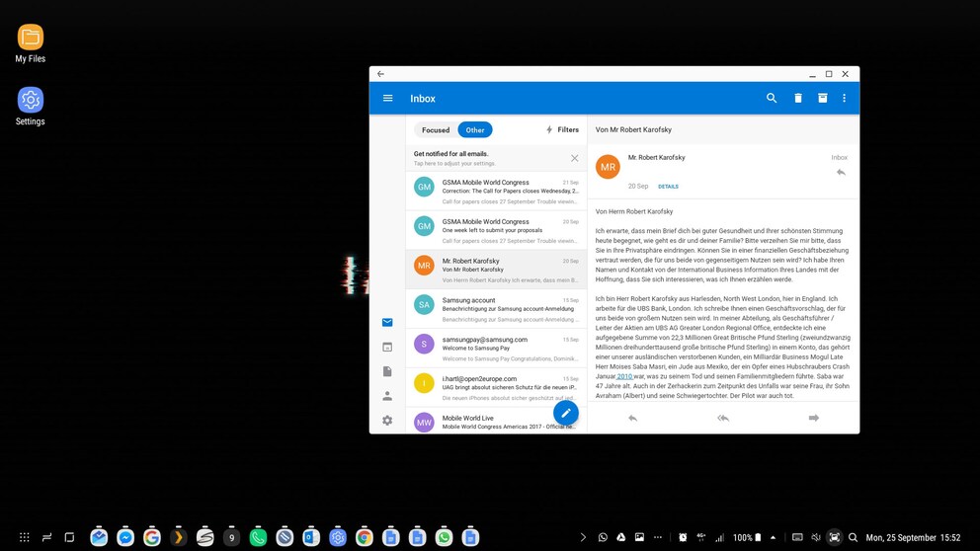Click the alarm clock icon in tray

coord(683,537)
